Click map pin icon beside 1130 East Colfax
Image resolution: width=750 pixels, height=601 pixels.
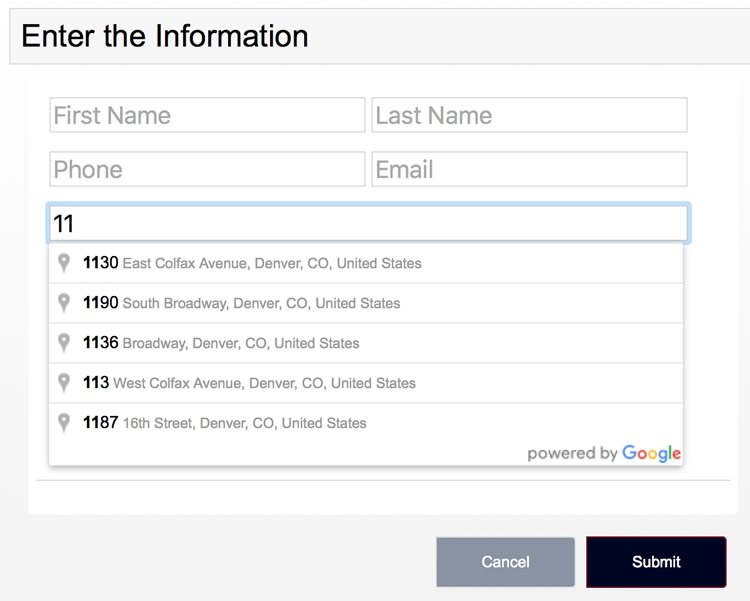(x=64, y=263)
